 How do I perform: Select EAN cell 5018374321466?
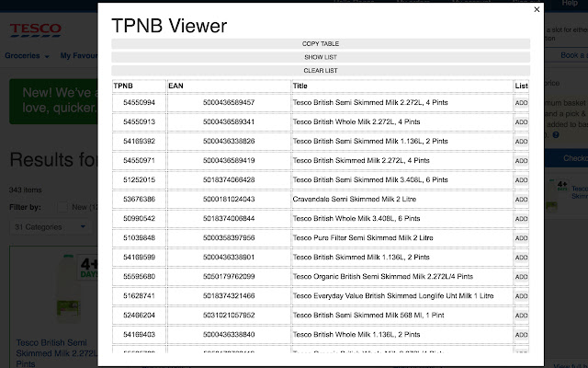pos(229,296)
